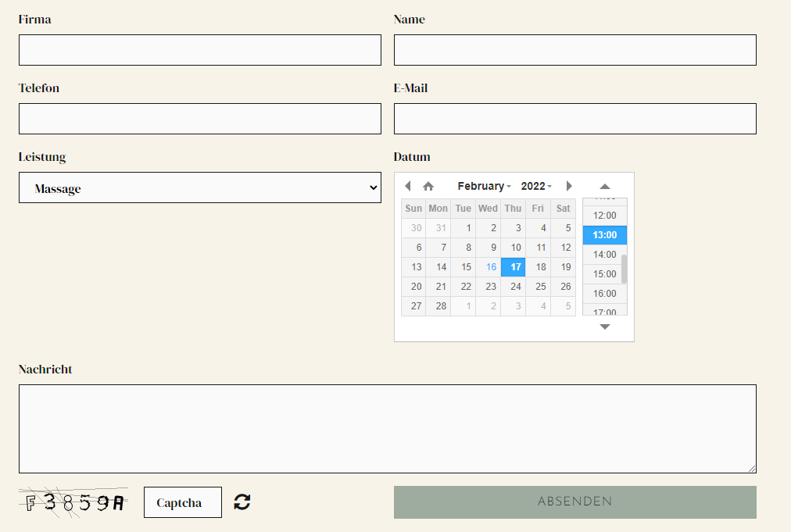The image size is (791, 532).
Task: Go to previous month arrow
Action: 408,186
